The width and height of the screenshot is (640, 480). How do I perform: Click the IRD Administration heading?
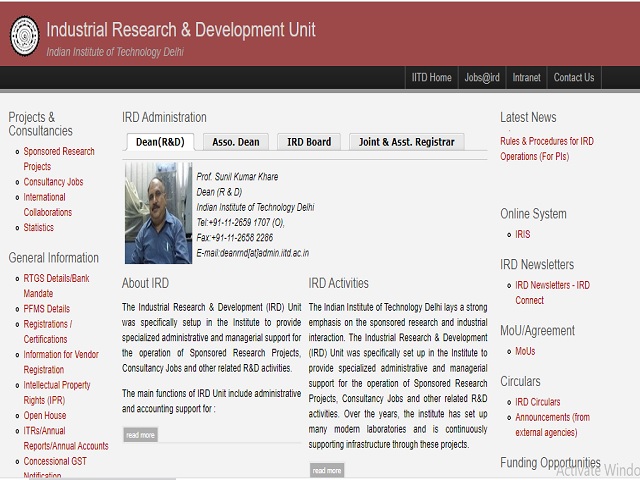click(164, 118)
